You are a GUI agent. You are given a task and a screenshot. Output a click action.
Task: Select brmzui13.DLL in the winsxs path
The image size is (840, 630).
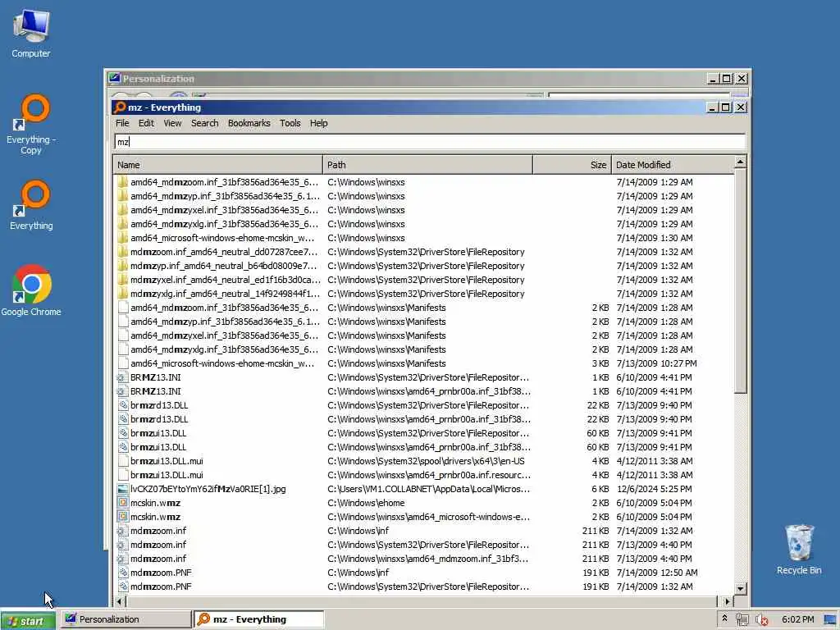(x=423, y=447)
